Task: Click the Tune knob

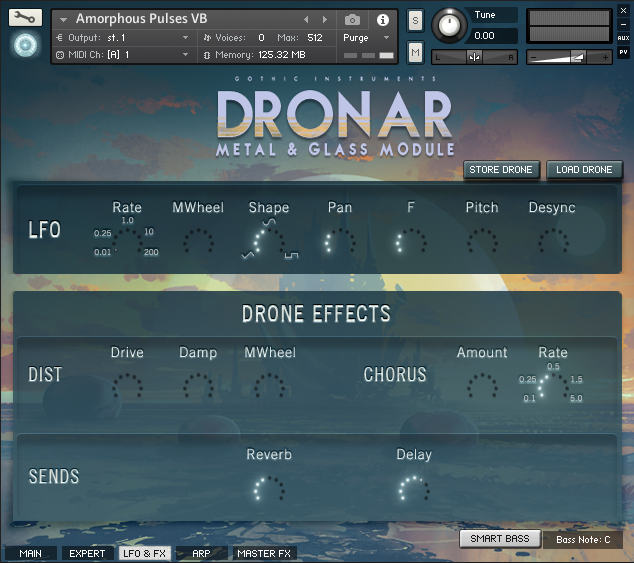Action: click(x=449, y=25)
